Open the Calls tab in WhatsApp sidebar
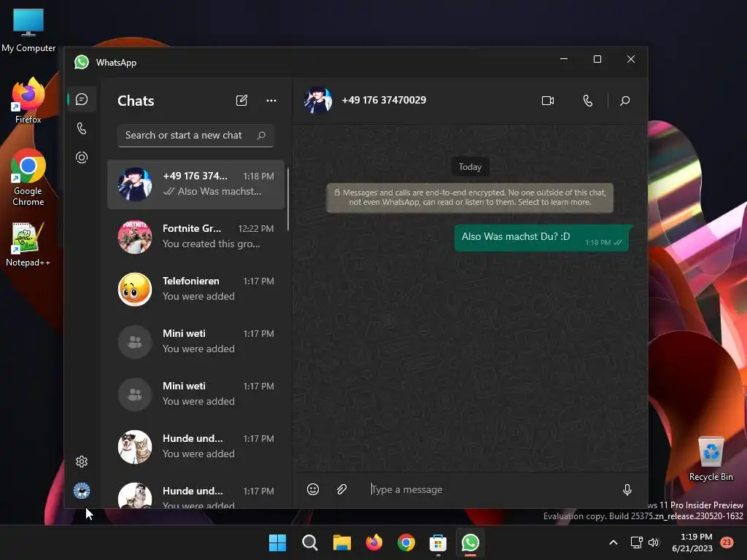The image size is (747, 560). click(x=82, y=128)
